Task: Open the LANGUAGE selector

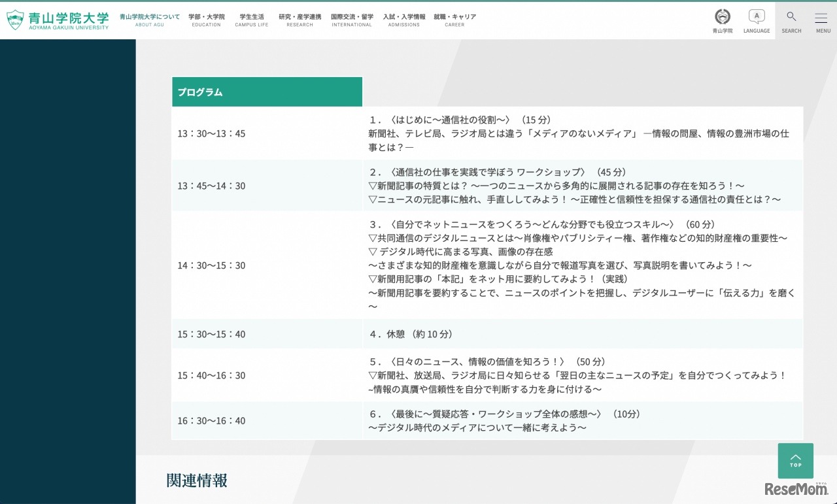Action: 757,20
